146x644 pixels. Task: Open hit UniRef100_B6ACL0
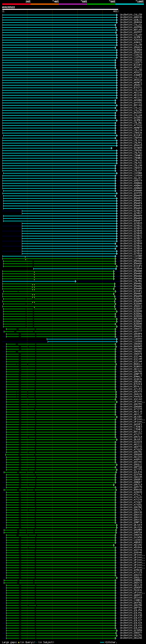click(131, 364)
